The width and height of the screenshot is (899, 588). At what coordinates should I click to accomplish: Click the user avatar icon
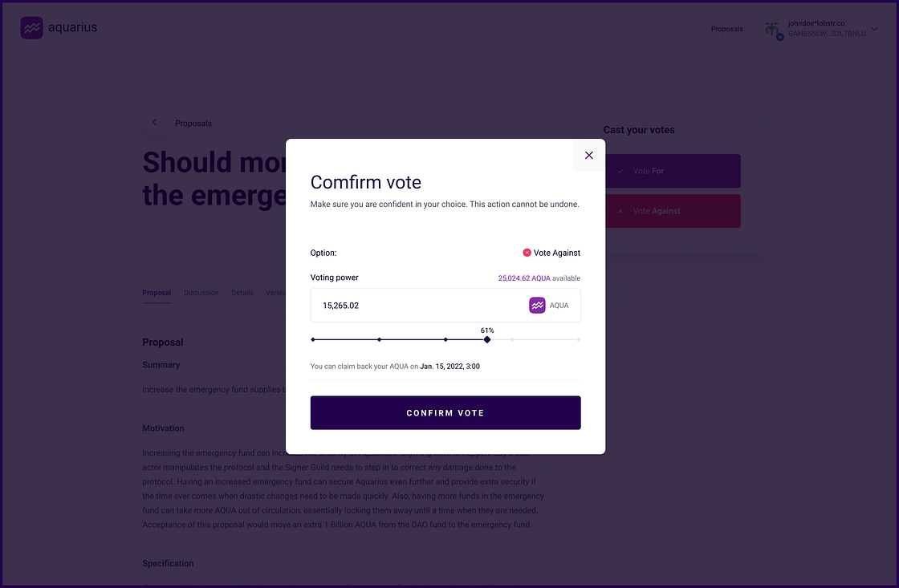click(773, 30)
